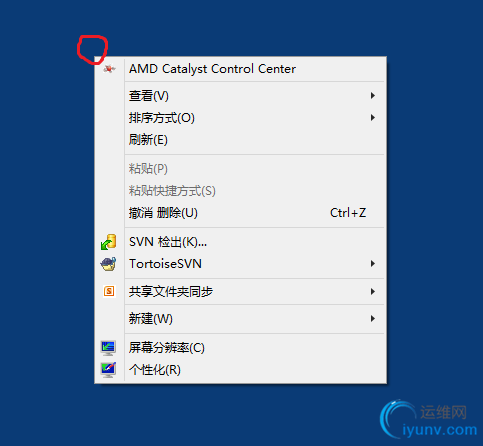Select 刷新(E) to refresh desktop
483x446 pixels.
(241, 140)
